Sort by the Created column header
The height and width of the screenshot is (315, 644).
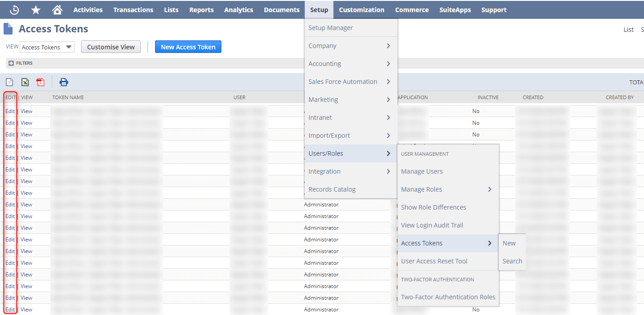pos(533,97)
